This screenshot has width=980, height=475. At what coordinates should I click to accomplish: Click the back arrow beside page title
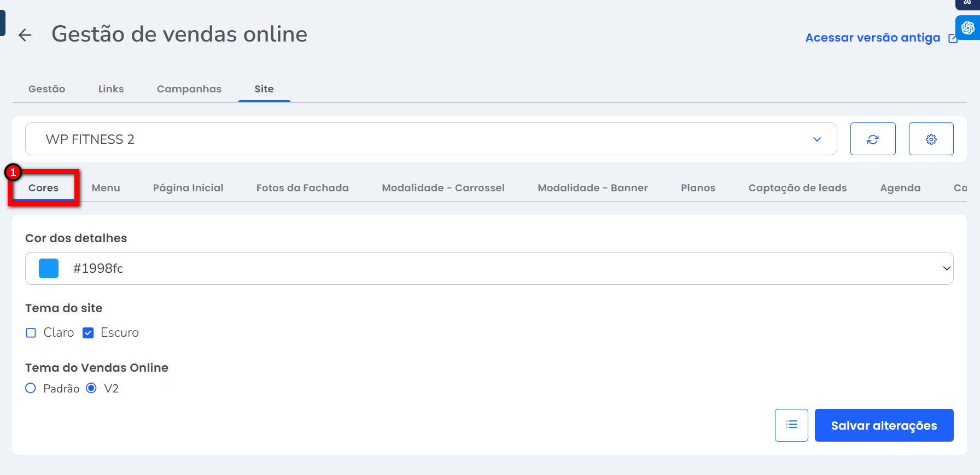(x=25, y=36)
